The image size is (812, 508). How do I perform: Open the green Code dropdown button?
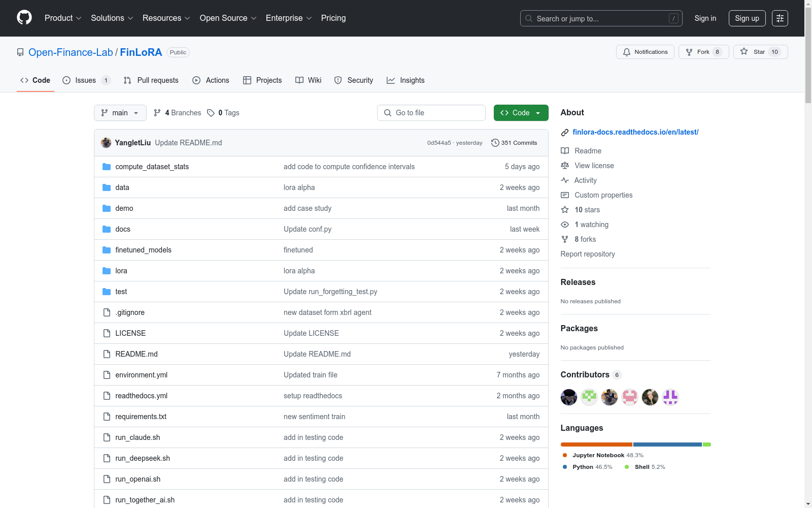coord(521,113)
